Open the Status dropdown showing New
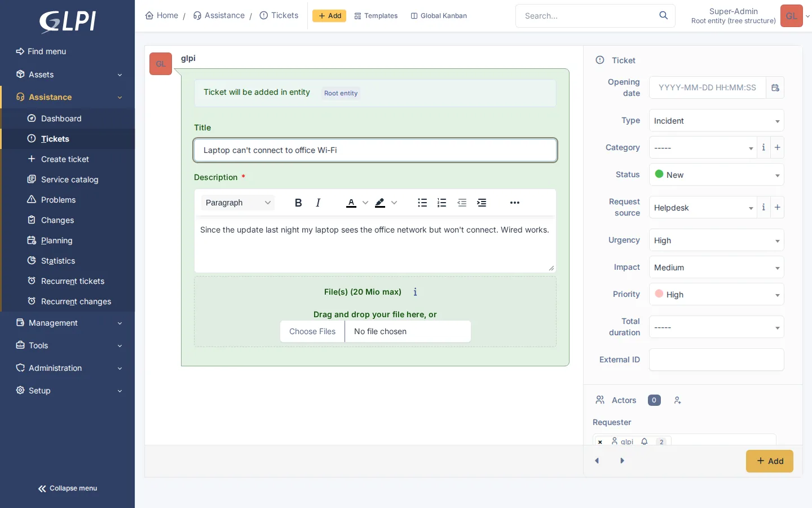Viewport: 812px width, 508px height. (x=717, y=175)
